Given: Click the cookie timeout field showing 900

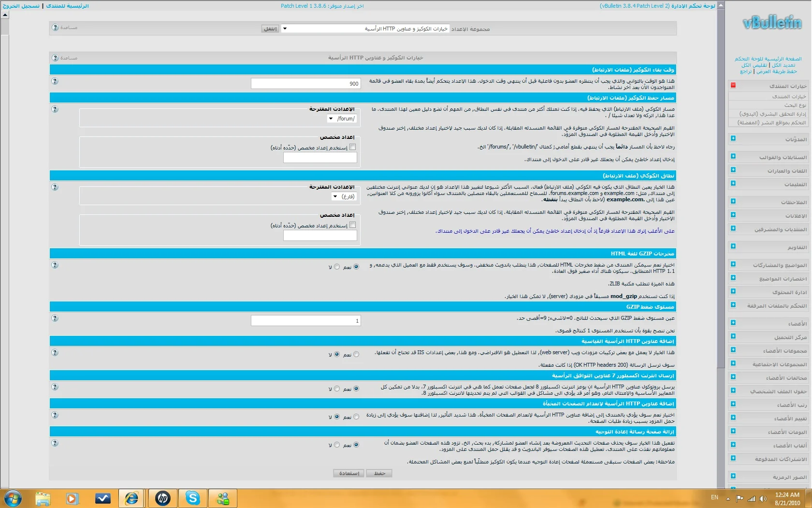Looking at the screenshot, I should [305, 84].
